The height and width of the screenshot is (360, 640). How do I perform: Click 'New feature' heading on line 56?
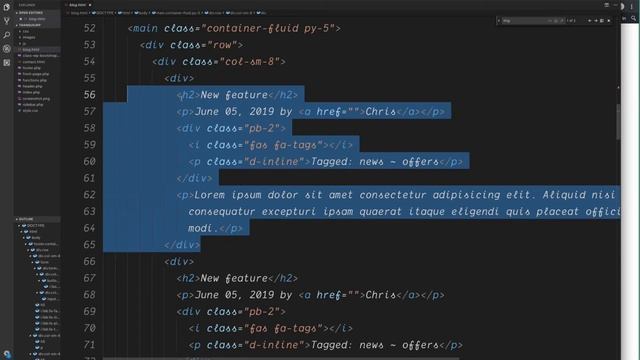pos(234,95)
